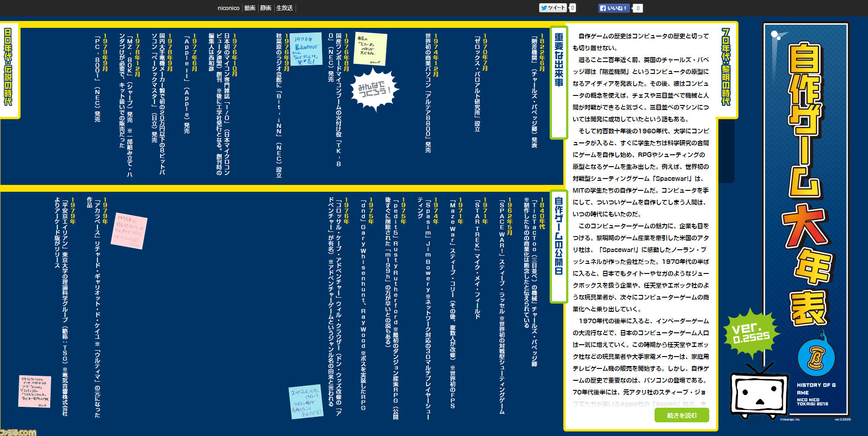Select the 1962年5月 SPACEWAR! entry
This screenshot has height=436, width=868.
click(505, 306)
